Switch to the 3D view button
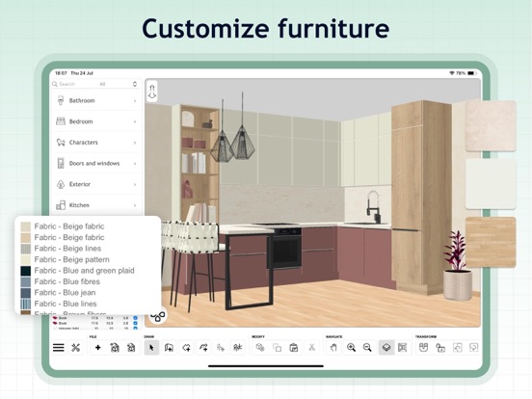This screenshot has height=399, width=532. pos(386,347)
